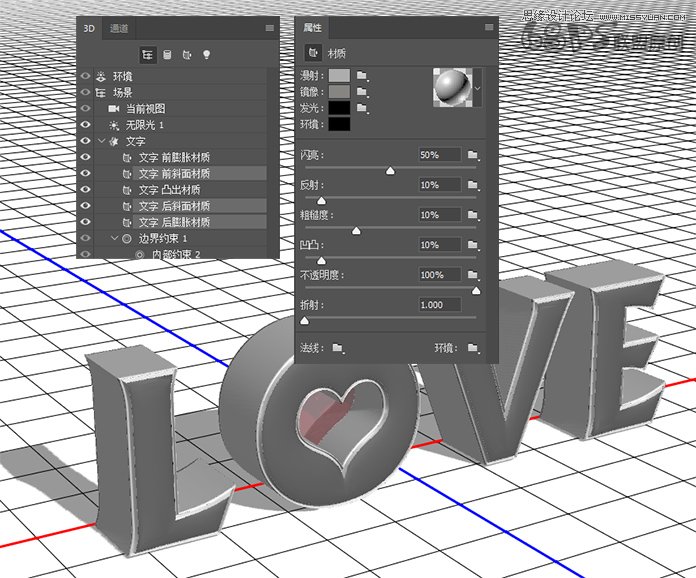Click the 场景 scene row icon
Viewport: 696px width, 578px height.
[x=101, y=92]
